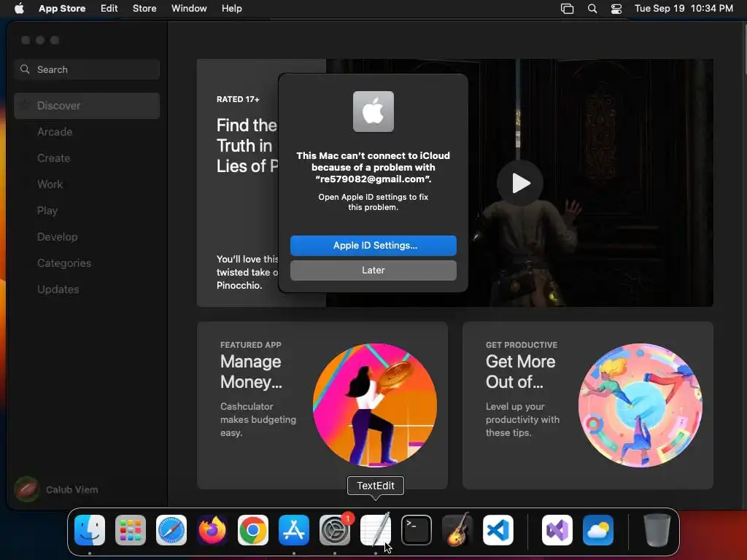Switch to the Work section
Viewport: 747px width, 560px height.
coord(87,184)
